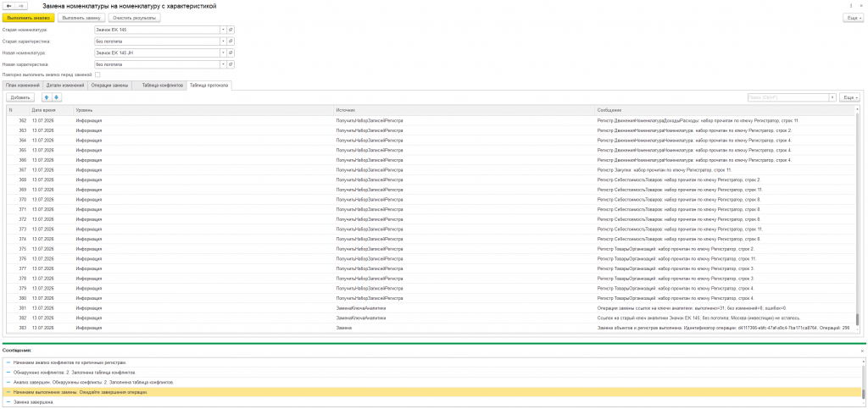Open the Старая номенклатура value in a new window

coord(231,30)
